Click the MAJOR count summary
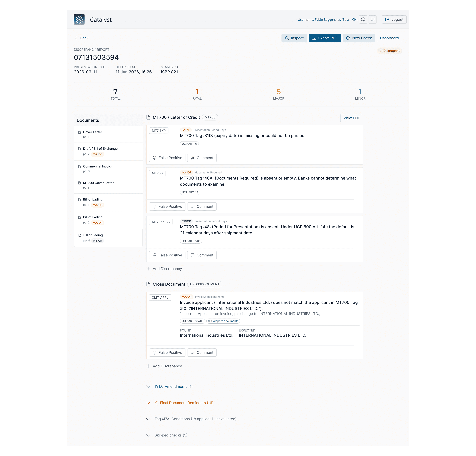This screenshot has width=476, height=456. coord(279,94)
